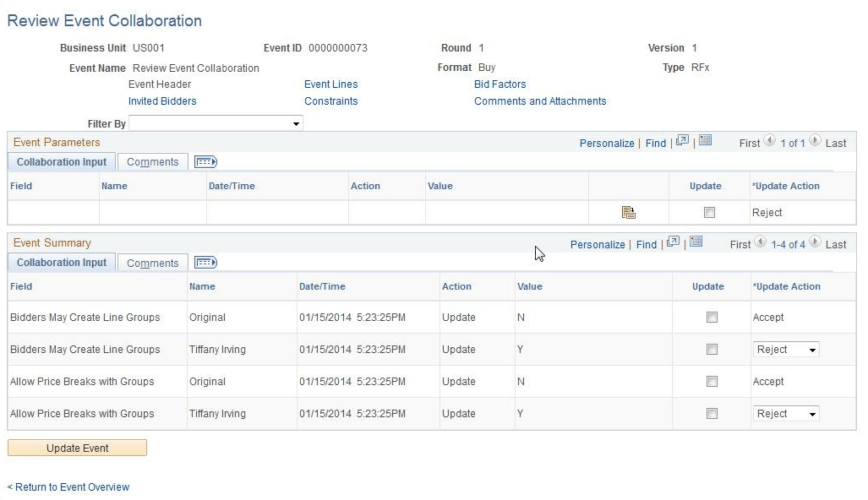Screen dimensions: 868x500
Task: Show all columns in the Event Summary grid
Action: coord(205,262)
